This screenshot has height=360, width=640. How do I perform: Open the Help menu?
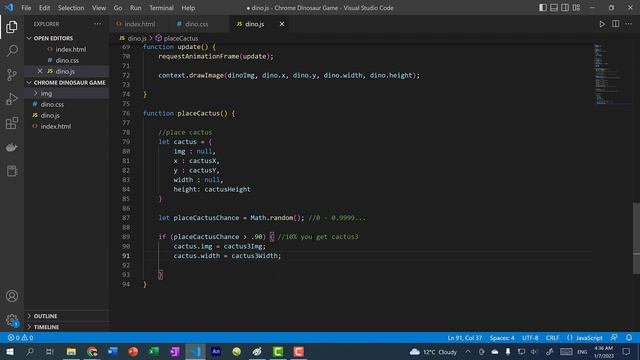pos(188,8)
